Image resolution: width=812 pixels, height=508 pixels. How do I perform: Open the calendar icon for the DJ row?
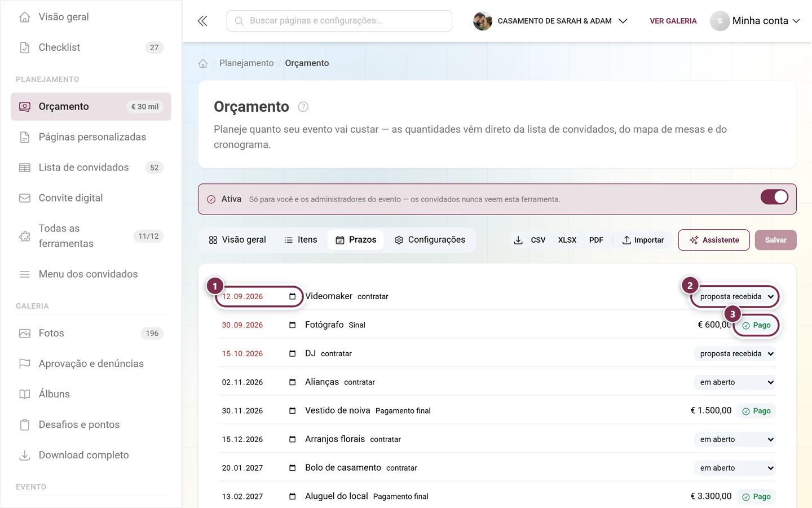click(292, 353)
